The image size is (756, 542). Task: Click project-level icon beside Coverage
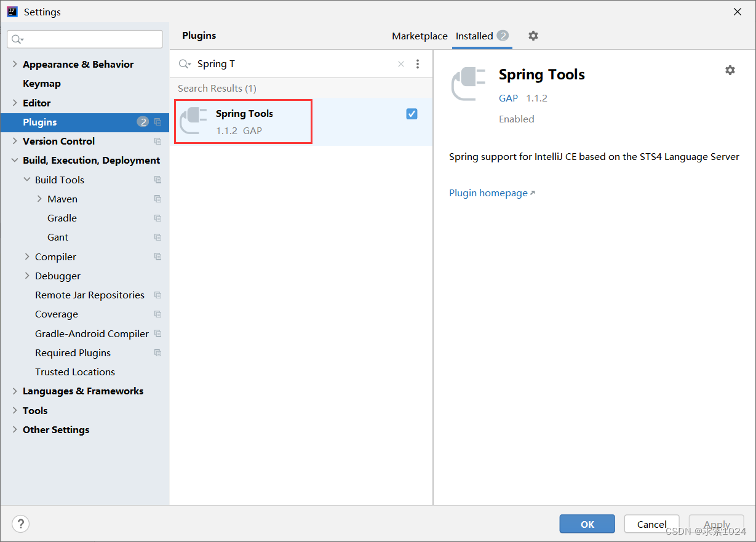pos(158,314)
